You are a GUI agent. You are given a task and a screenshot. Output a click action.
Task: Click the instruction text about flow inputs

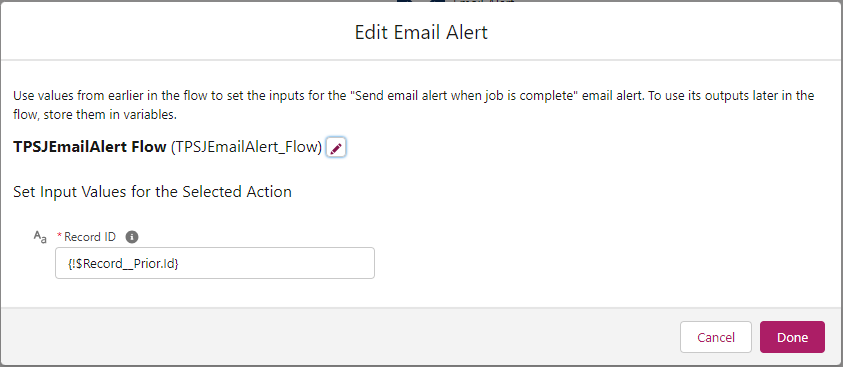413,105
